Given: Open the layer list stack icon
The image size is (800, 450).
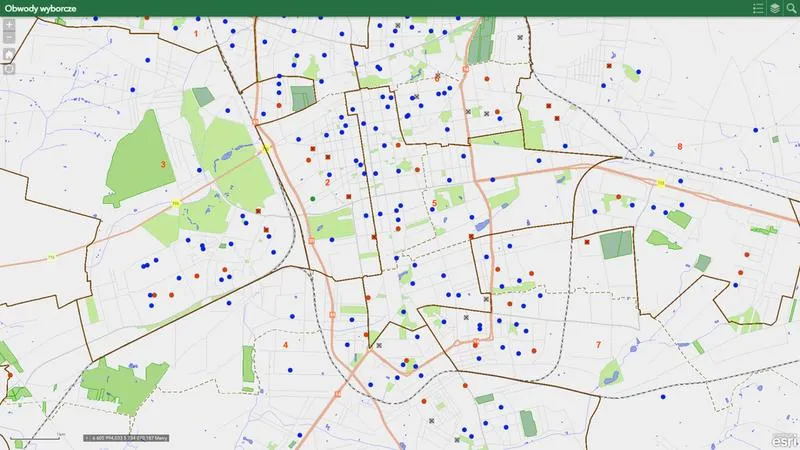Looking at the screenshot, I should coord(774,8).
